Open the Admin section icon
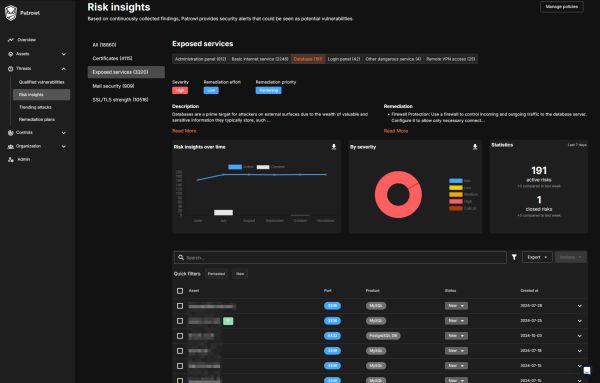Viewport: 600px width, 383px height. [11, 160]
